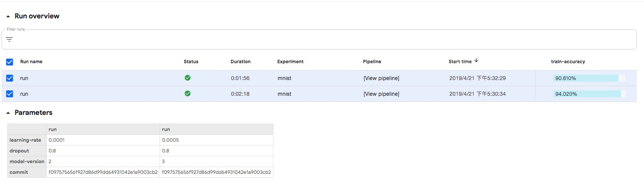Click the filter runs icon
The width and height of the screenshot is (644, 185).
click(9, 39)
